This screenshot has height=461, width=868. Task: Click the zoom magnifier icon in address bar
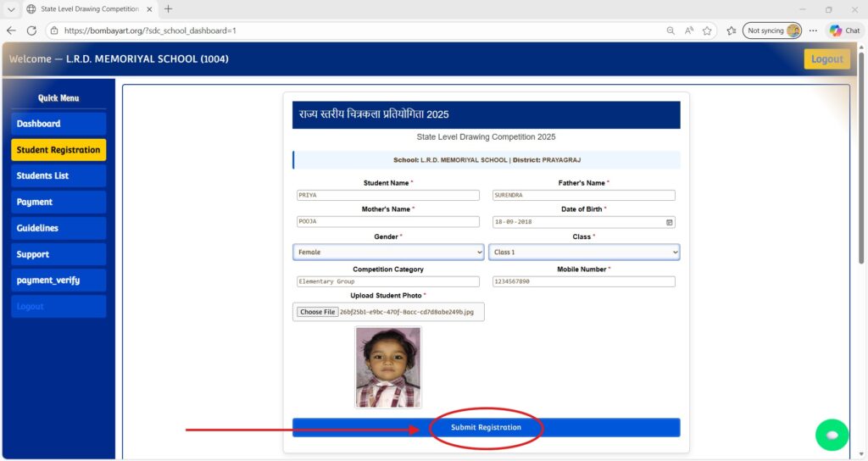tap(670, 31)
